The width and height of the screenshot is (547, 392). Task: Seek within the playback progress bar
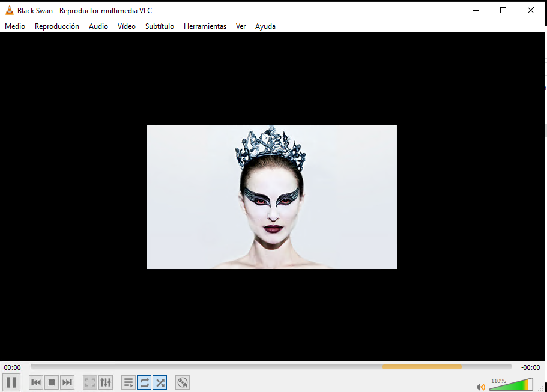271,367
